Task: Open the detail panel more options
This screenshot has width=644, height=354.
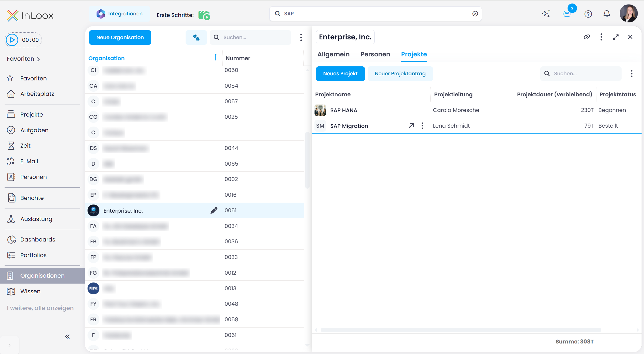Action: point(601,37)
